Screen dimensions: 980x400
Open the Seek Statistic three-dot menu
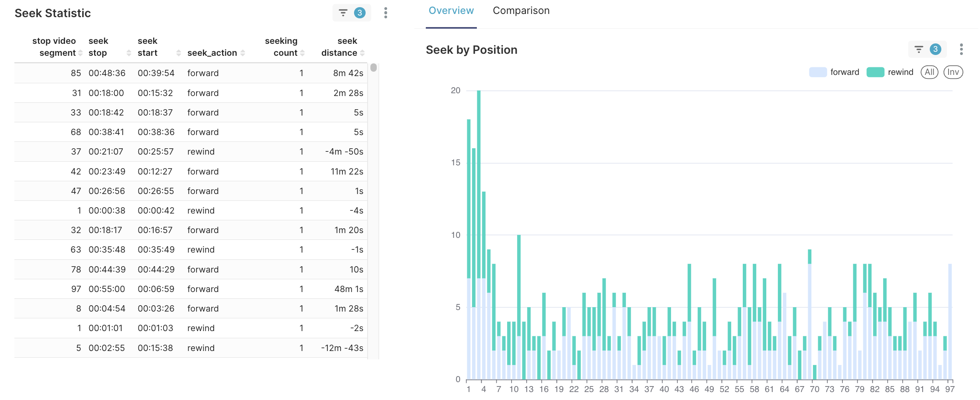(386, 13)
